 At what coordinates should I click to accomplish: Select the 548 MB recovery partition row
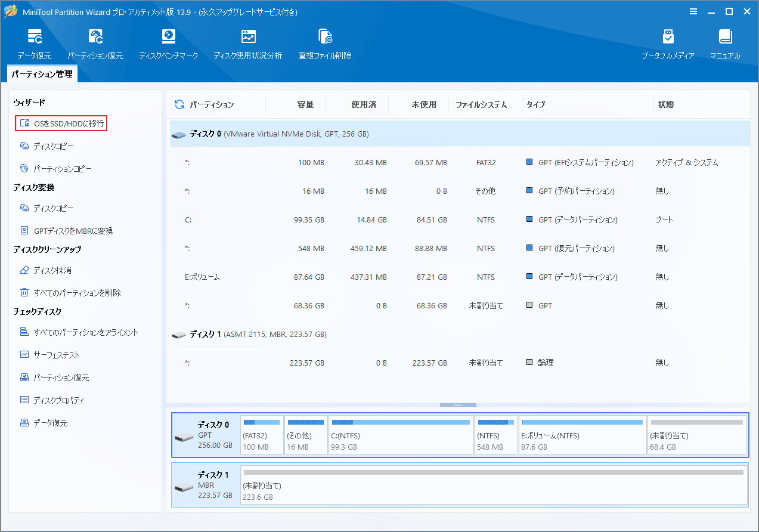pos(460,249)
